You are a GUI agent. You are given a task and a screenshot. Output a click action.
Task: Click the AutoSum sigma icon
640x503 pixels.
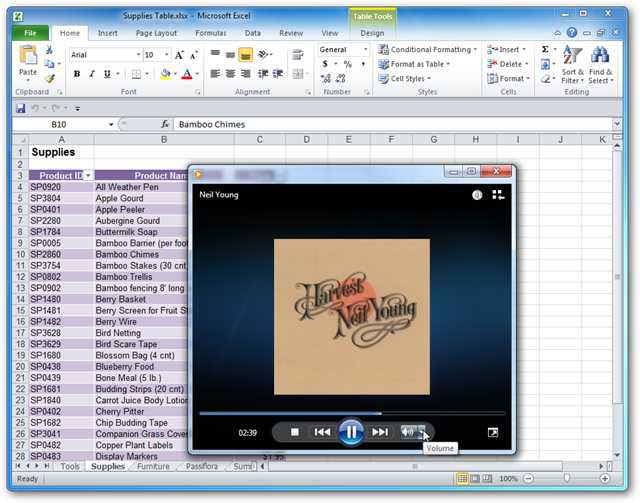(545, 49)
